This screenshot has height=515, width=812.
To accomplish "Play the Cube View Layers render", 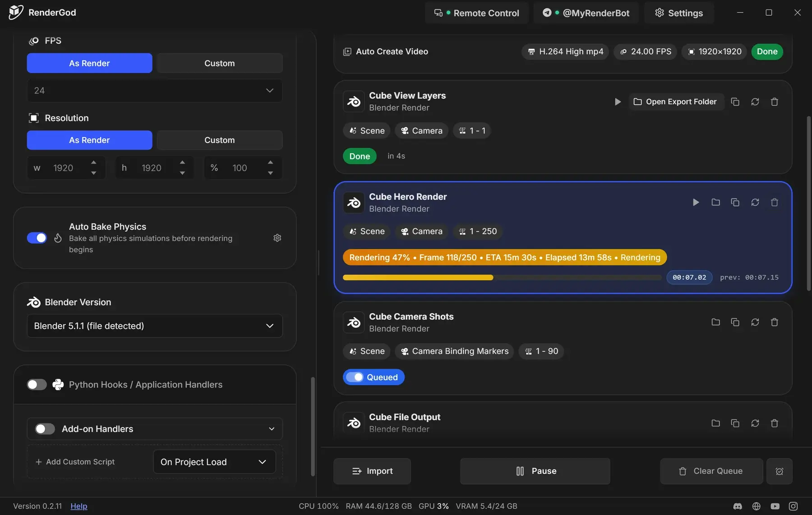I will coord(618,102).
